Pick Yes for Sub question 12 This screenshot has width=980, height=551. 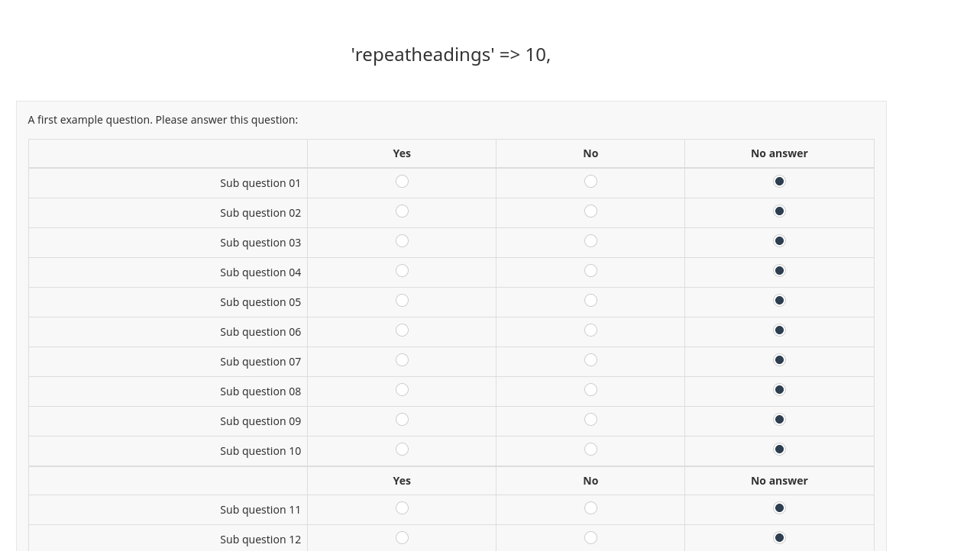pyautogui.click(x=402, y=538)
